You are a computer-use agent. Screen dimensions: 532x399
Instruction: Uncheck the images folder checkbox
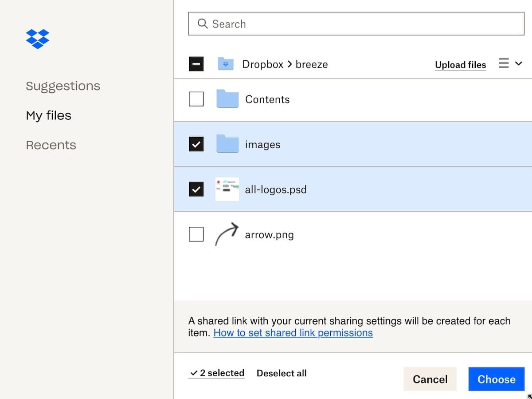tap(196, 144)
